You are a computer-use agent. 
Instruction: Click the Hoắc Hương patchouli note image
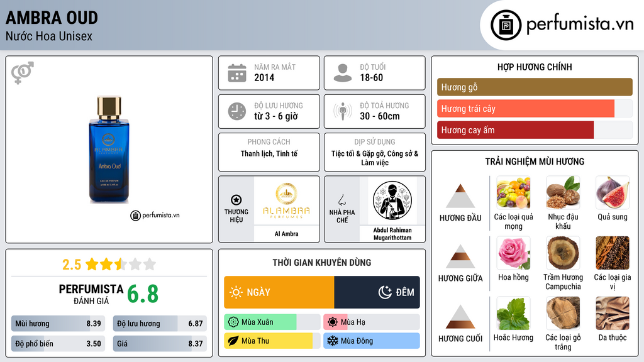[x=513, y=313]
